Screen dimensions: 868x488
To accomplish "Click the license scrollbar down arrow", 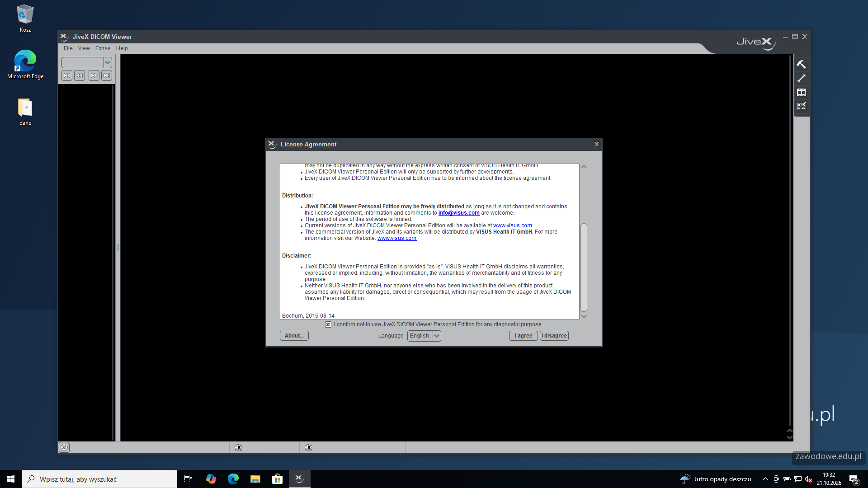I will point(584,316).
